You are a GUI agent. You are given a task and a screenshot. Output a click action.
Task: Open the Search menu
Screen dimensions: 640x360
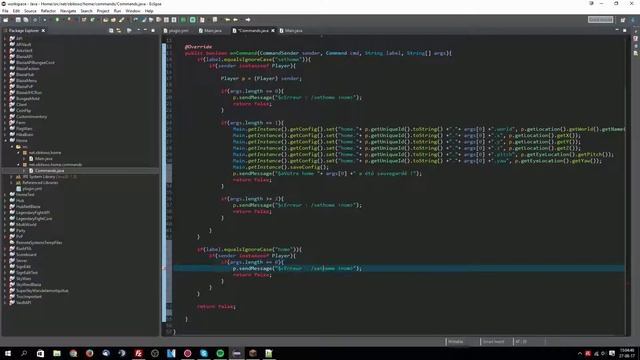point(86,11)
